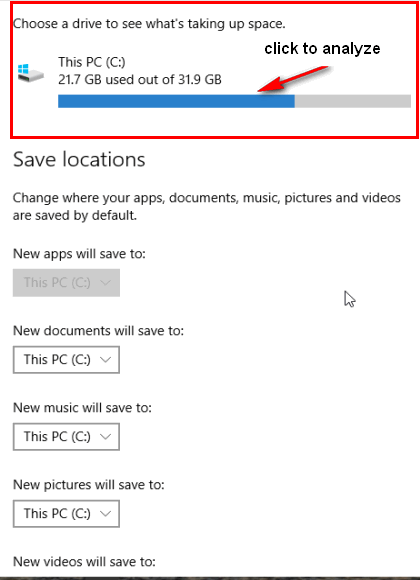420x580 pixels.
Task: Click the red arrow annotation tip
Action: 261,90
